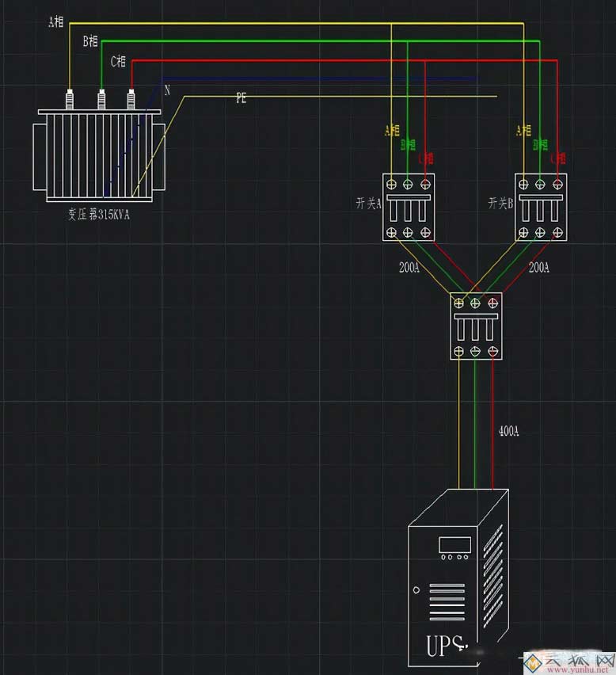Select the 200A label below switch B

point(539,267)
